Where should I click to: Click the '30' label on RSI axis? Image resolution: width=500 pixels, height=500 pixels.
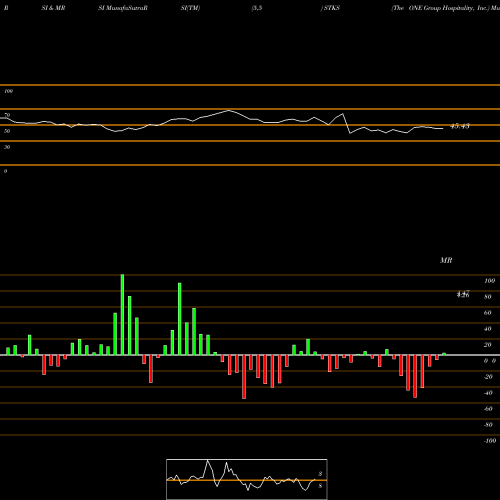click(x=7, y=147)
